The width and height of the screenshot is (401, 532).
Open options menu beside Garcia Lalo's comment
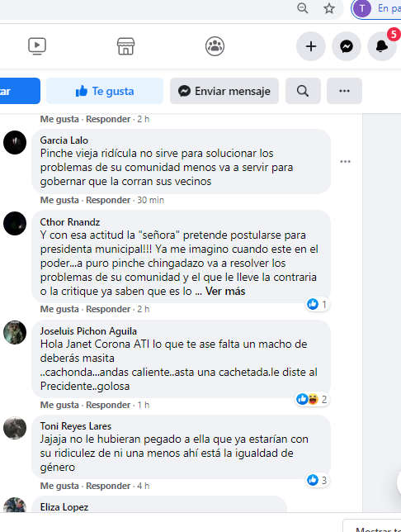click(345, 162)
